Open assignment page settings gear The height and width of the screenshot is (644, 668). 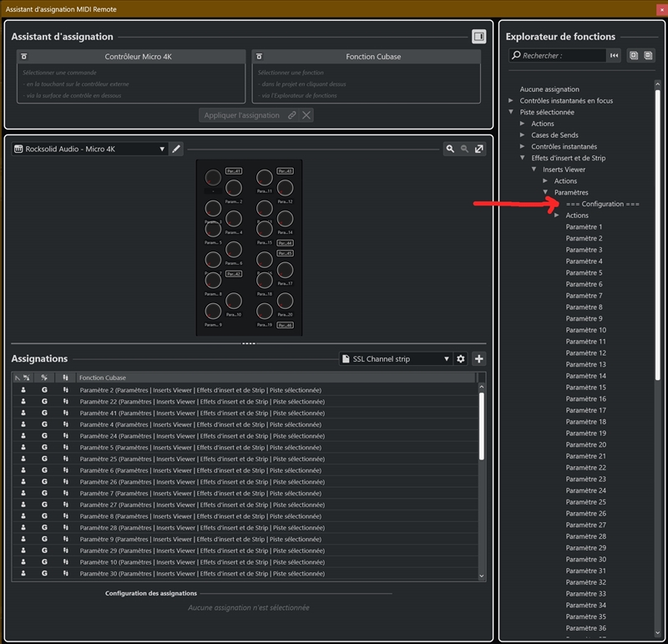coord(461,358)
